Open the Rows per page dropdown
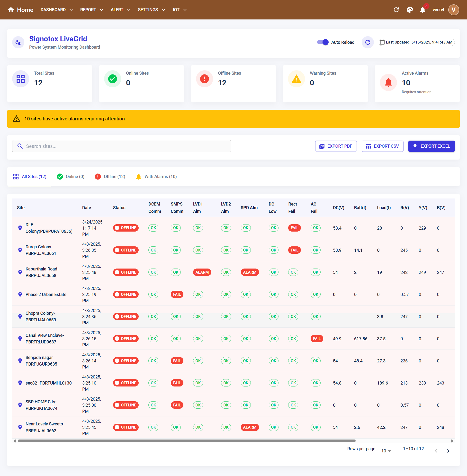The width and height of the screenshot is (467, 476). click(386, 451)
